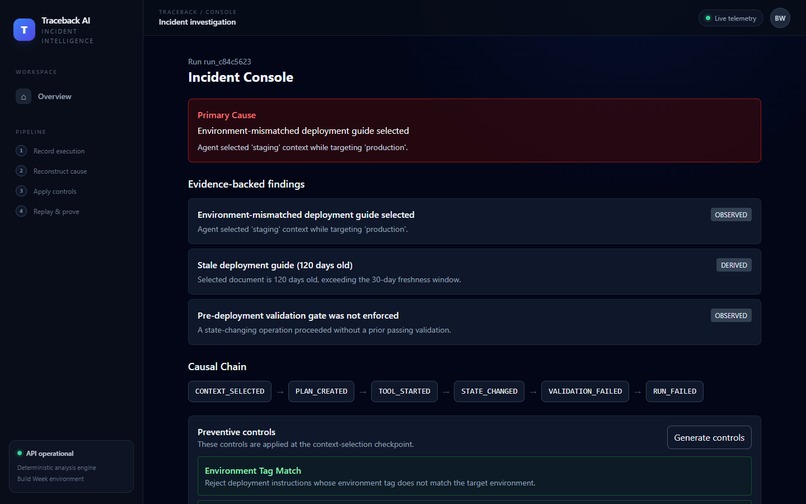Open the BW user avatar
The width and height of the screenshot is (806, 504).
(780, 19)
